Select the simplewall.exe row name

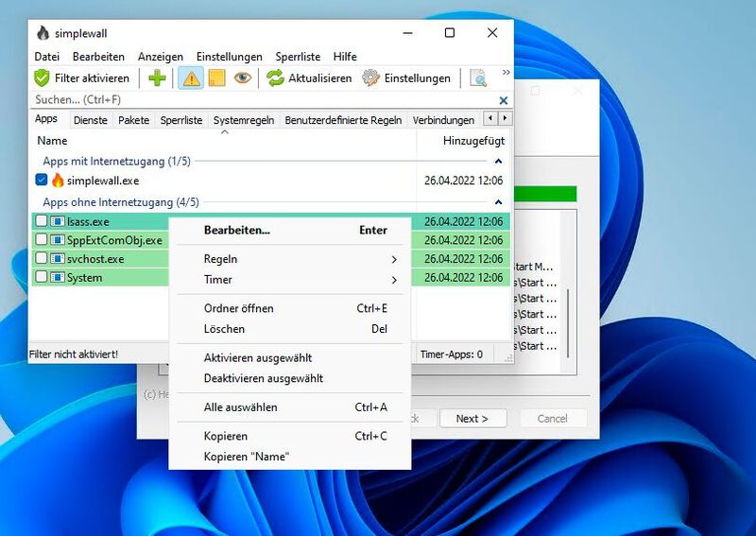[x=103, y=181]
